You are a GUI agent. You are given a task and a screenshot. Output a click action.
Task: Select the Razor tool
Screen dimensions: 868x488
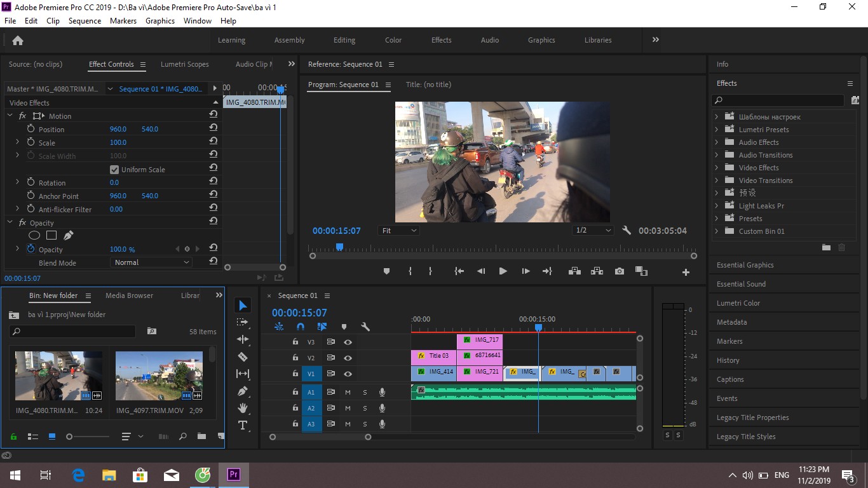click(x=242, y=357)
